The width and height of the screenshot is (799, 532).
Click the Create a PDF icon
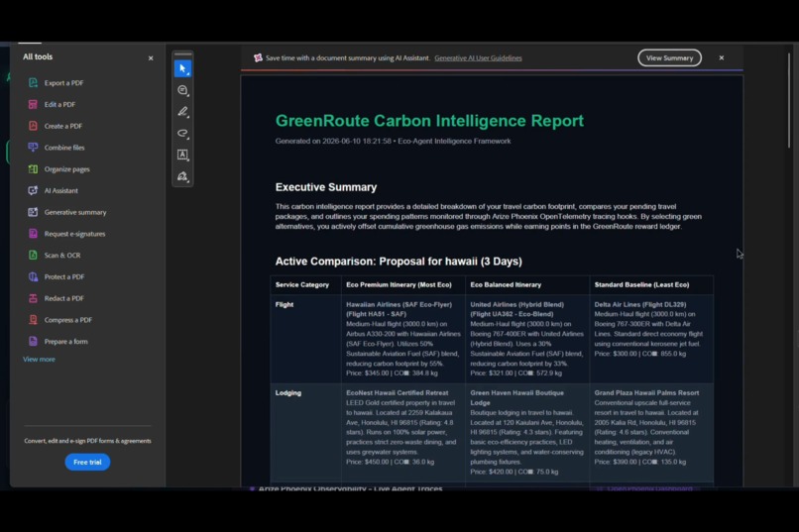[x=33, y=126]
